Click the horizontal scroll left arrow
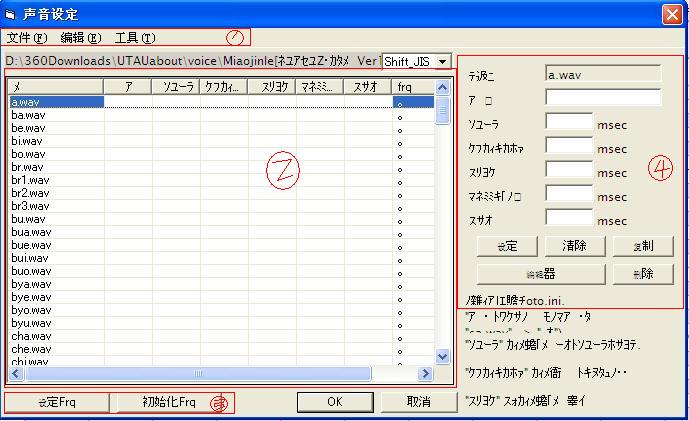The height and width of the screenshot is (421, 689). pyautogui.click(x=16, y=374)
